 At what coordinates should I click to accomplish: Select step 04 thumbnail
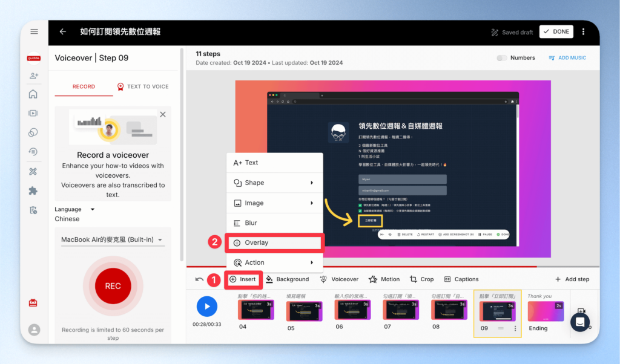pos(256,310)
